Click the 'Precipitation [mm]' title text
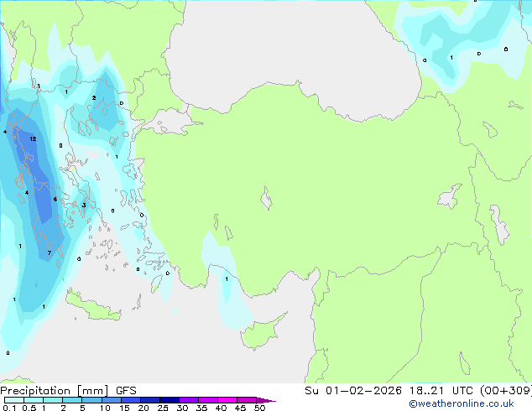Viewport: 532px width, 411px height. pos(55,391)
